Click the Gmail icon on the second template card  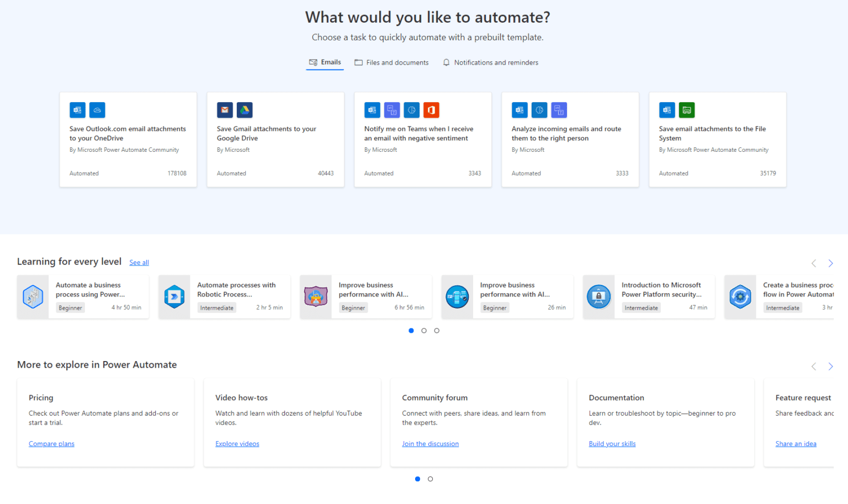coord(225,110)
